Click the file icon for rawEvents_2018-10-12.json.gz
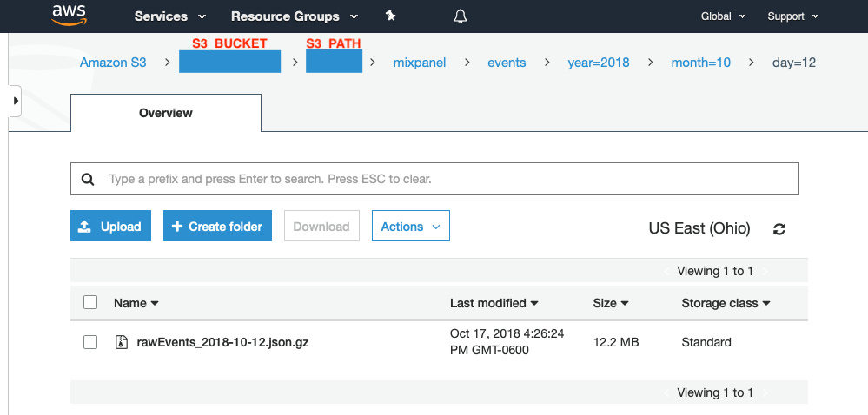This screenshot has height=415, width=868. (x=121, y=342)
